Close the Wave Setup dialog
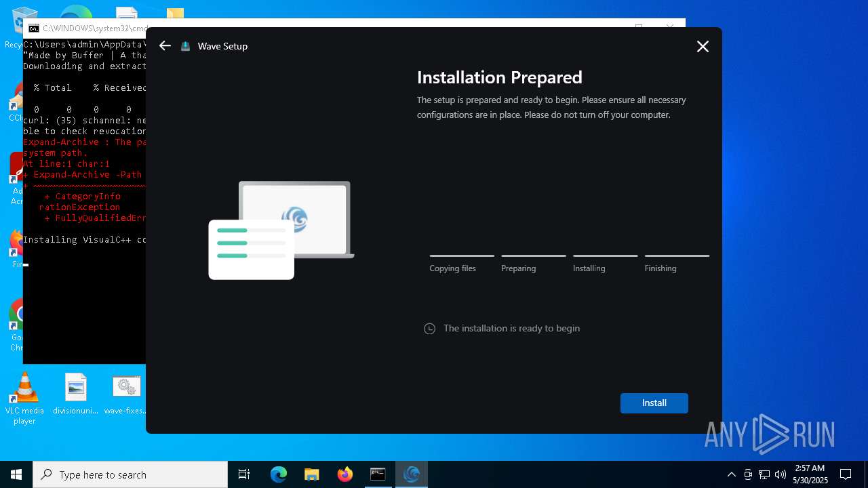Image resolution: width=868 pixels, height=488 pixels. (703, 46)
